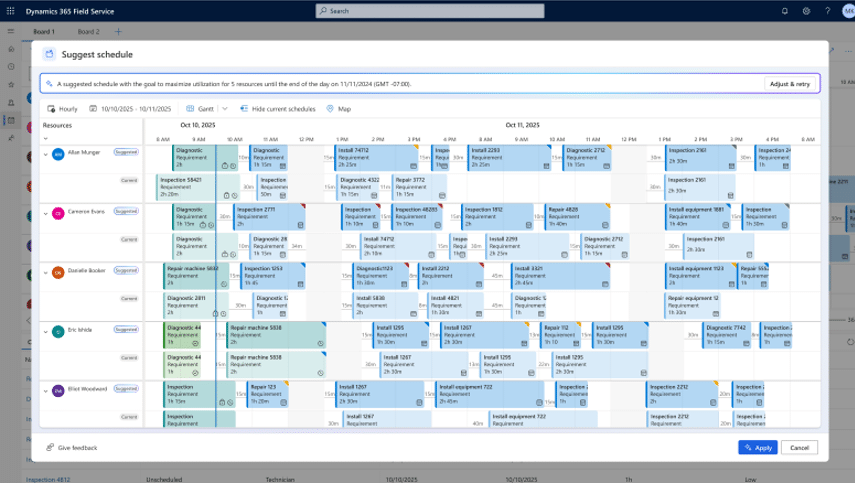Image resolution: width=855 pixels, height=483 pixels.
Task: Click Allan Munger's avatar icon
Action: tap(58, 154)
